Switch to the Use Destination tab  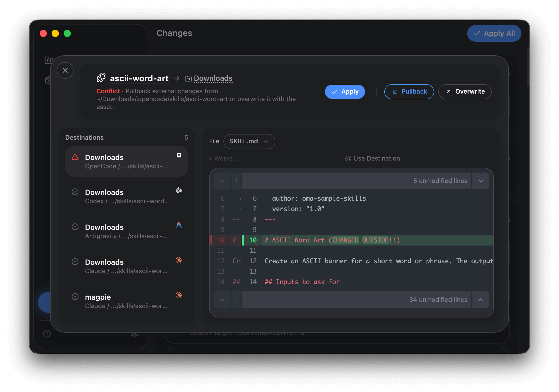pos(373,158)
